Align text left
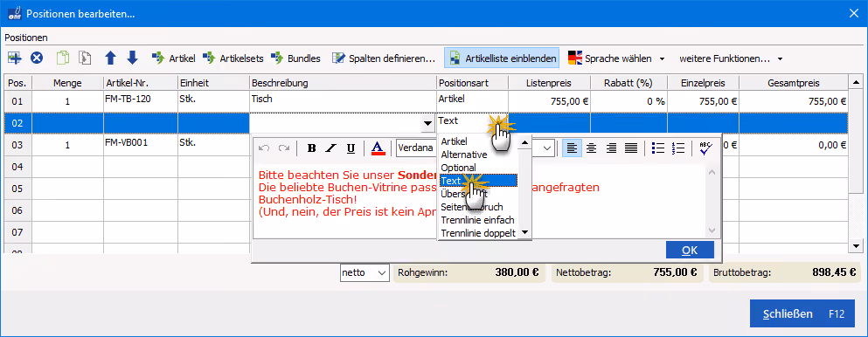The height and width of the screenshot is (337, 868). click(572, 148)
